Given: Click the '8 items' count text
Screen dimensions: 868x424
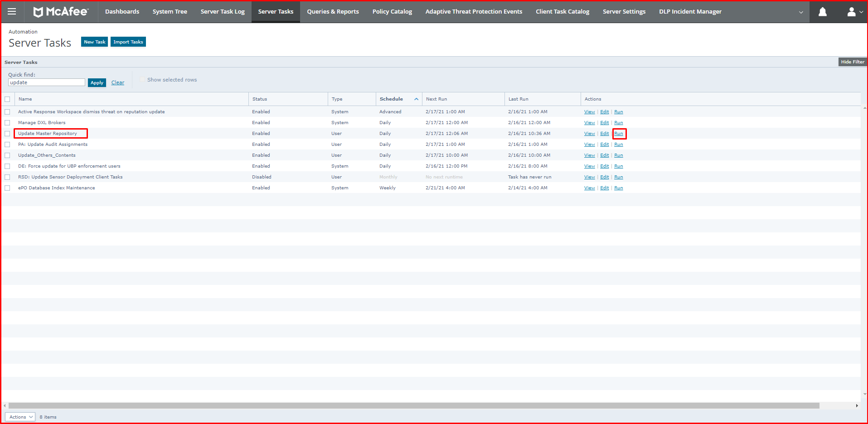Looking at the screenshot, I should coord(48,417).
